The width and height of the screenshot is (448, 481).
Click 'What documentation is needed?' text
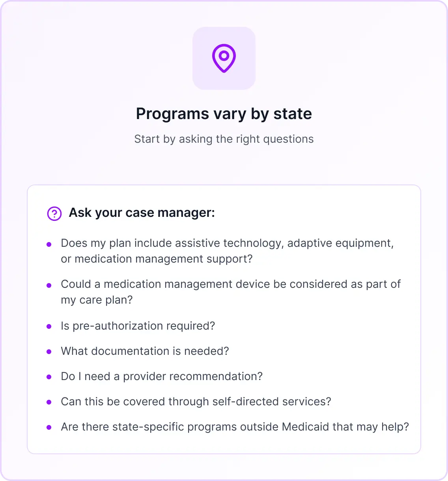145,351
